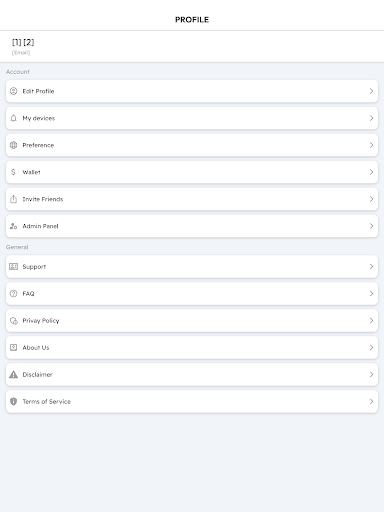Click the bell icon beside My devices
This screenshot has height=512, width=384.
click(13, 118)
